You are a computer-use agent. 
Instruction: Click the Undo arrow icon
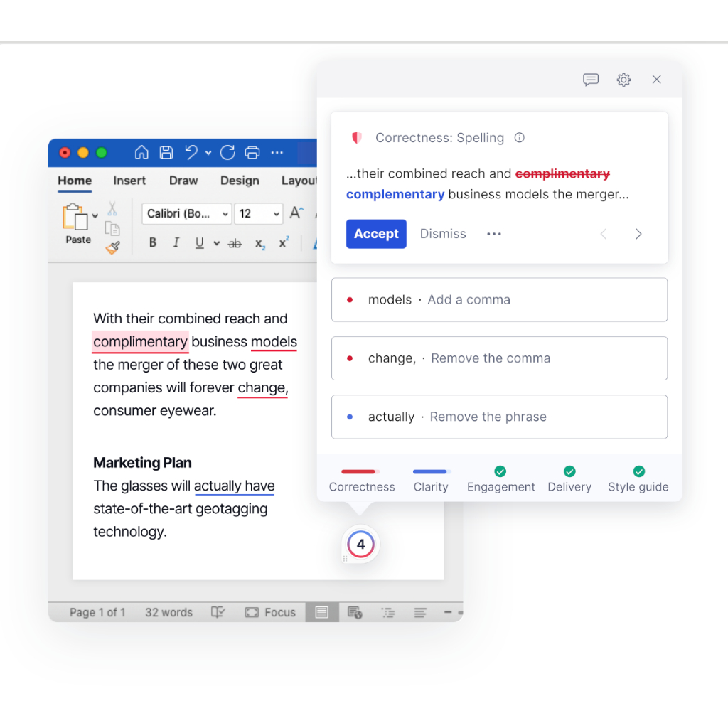[191, 152]
